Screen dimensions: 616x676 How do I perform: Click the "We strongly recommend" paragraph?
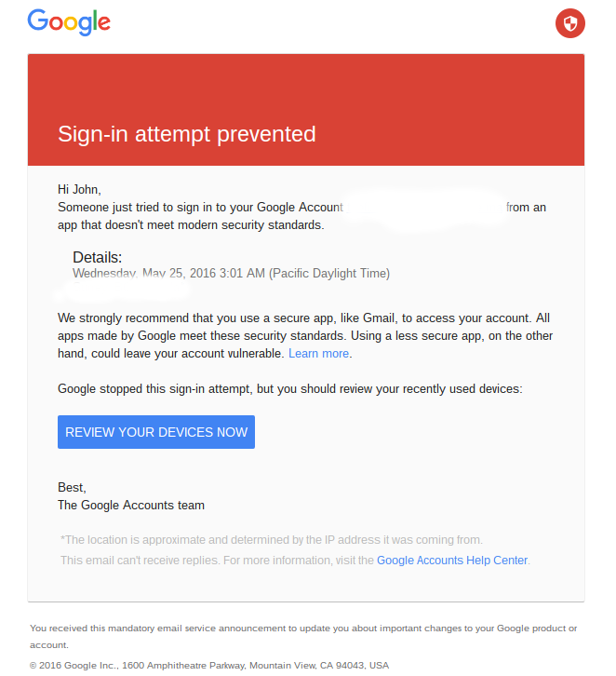(303, 336)
